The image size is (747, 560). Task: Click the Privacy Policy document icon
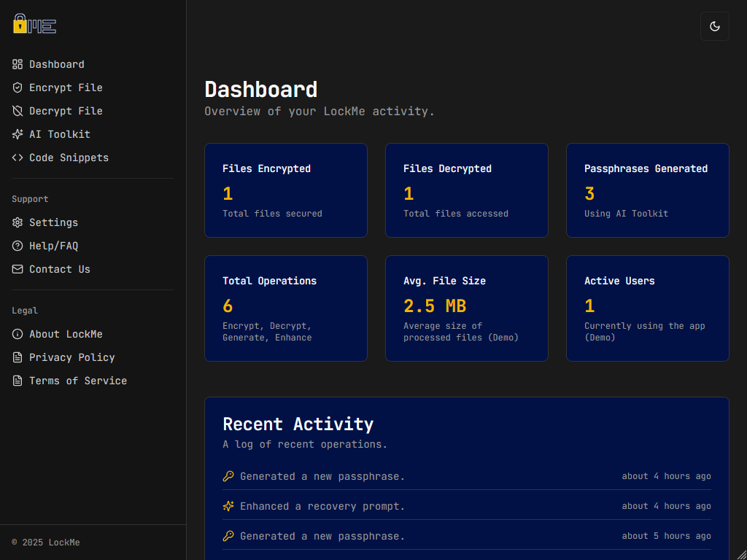pos(18,357)
